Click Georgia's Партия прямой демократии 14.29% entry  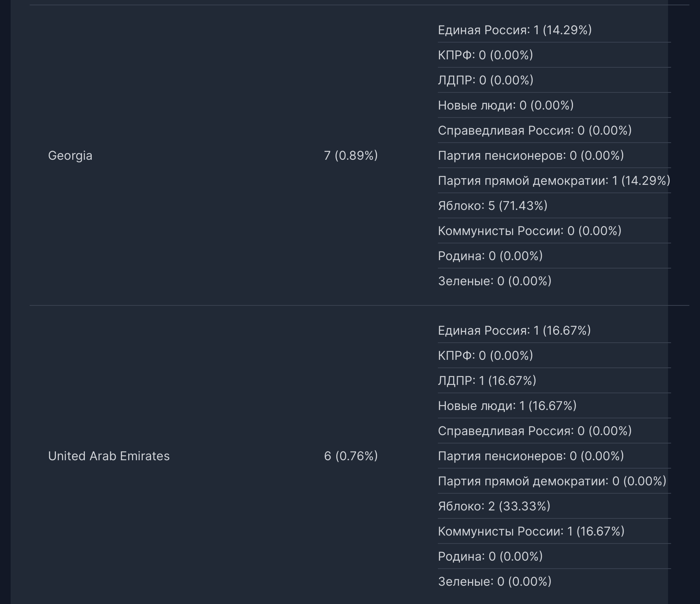pos(554,180)
